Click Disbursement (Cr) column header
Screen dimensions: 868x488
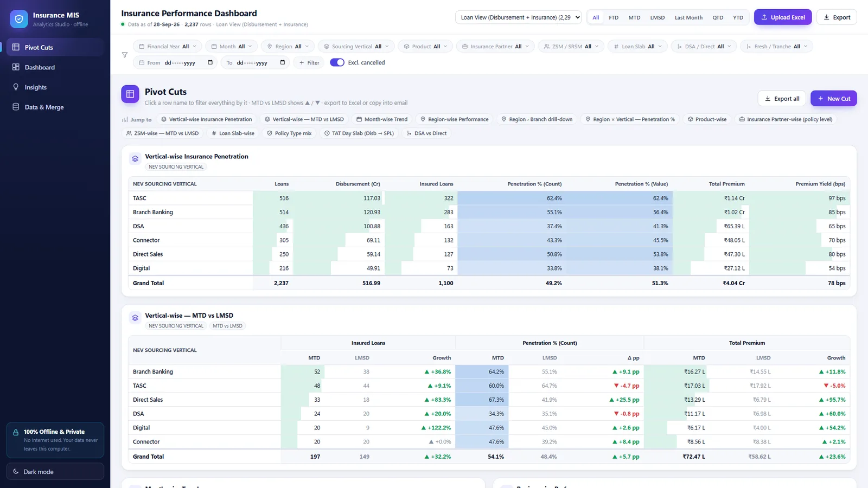pyautogui.click(x=358, y=184)
